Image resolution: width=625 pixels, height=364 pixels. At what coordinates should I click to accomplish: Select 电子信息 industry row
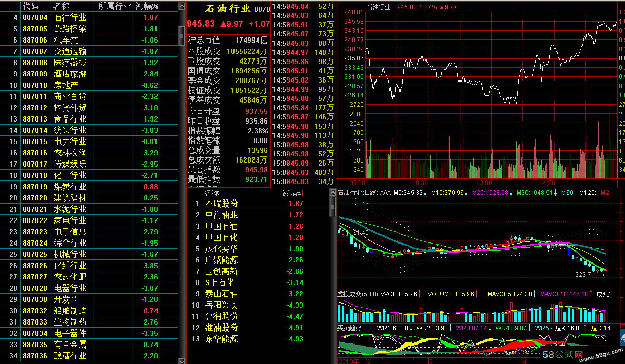[89, 232]
